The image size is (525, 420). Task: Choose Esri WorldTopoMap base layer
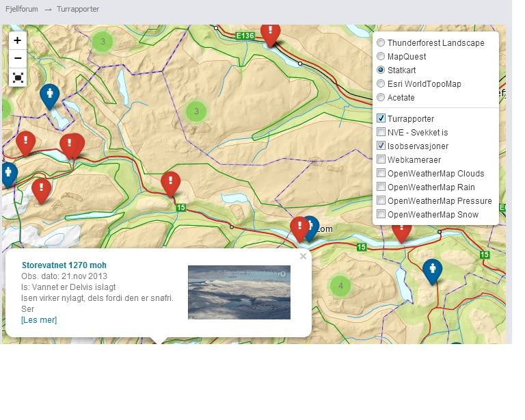[x=381, y=84]
